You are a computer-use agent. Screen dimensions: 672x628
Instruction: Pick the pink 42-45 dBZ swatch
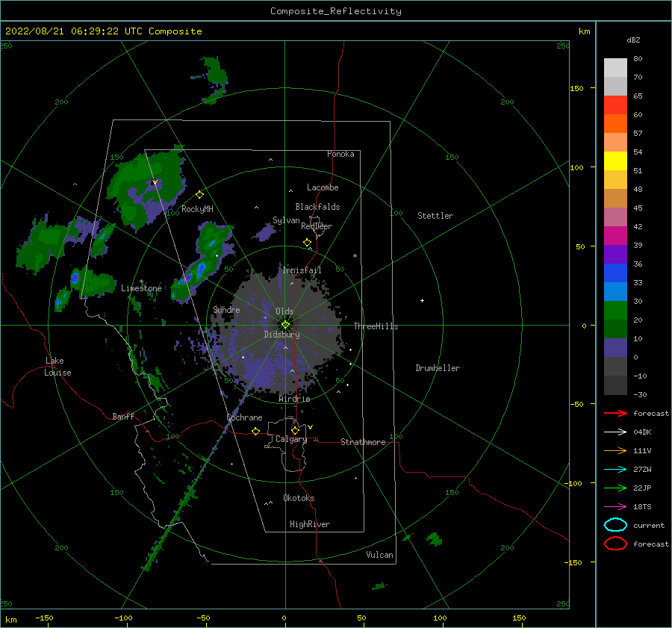pyautogui.click(x=615, y=217)
